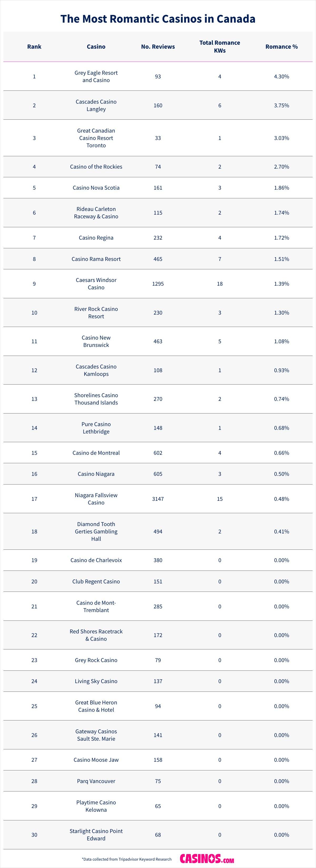Select the Cascades Casino Langley entry

96,105
